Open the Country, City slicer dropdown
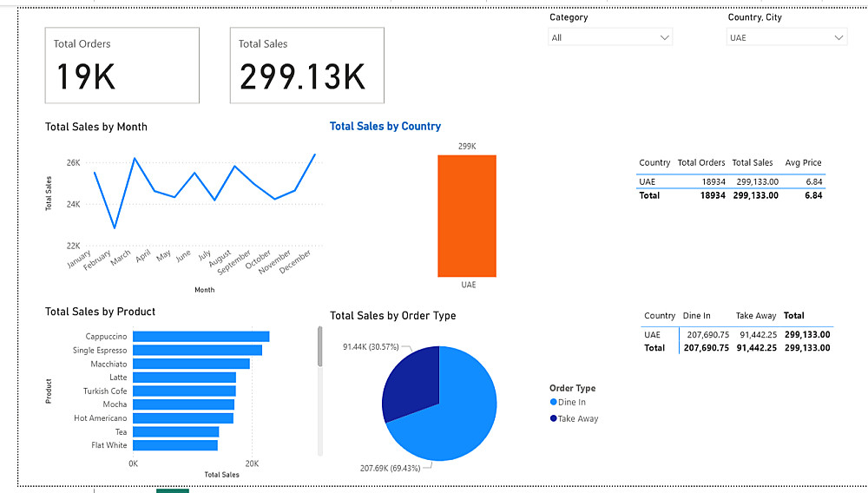 [786, 37]
